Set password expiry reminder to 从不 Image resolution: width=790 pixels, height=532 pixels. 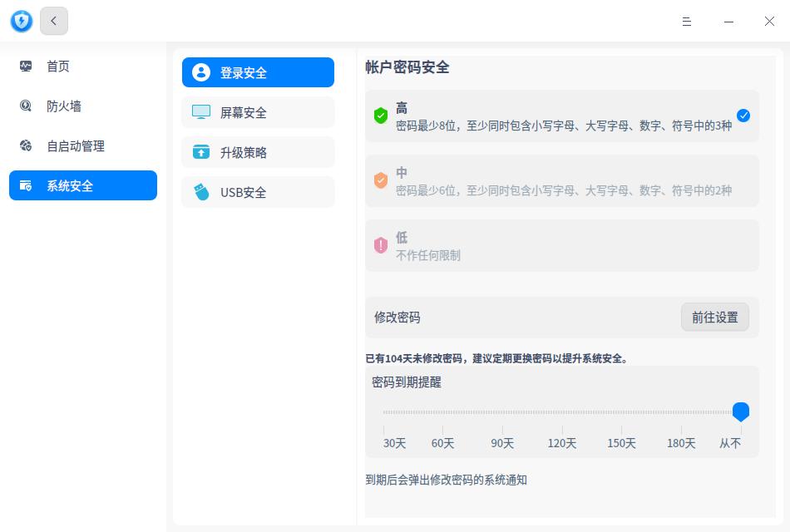[741, 411]
